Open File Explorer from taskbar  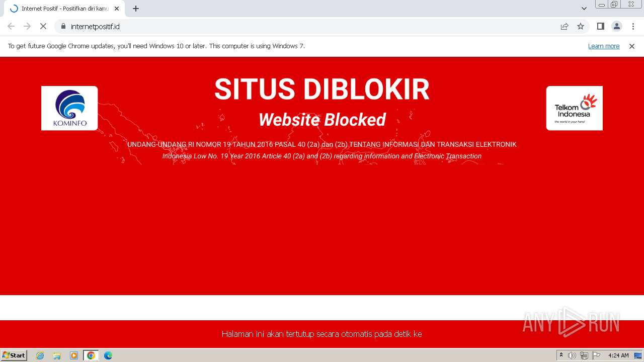[57, 355]
